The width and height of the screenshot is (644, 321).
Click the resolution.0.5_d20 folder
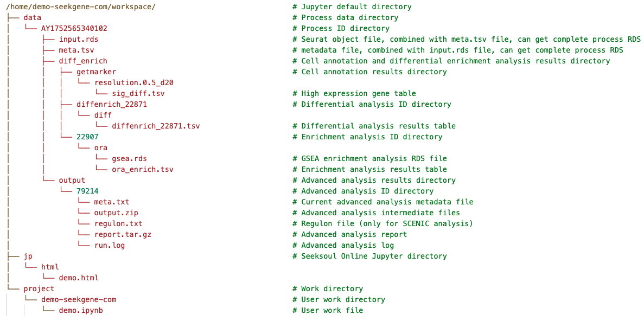[133, 83]
